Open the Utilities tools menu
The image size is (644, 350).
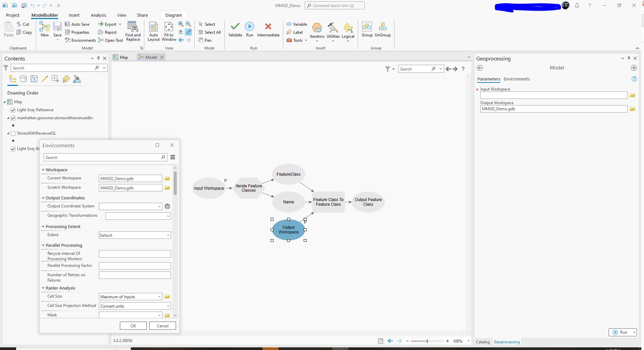click(333, 32)
